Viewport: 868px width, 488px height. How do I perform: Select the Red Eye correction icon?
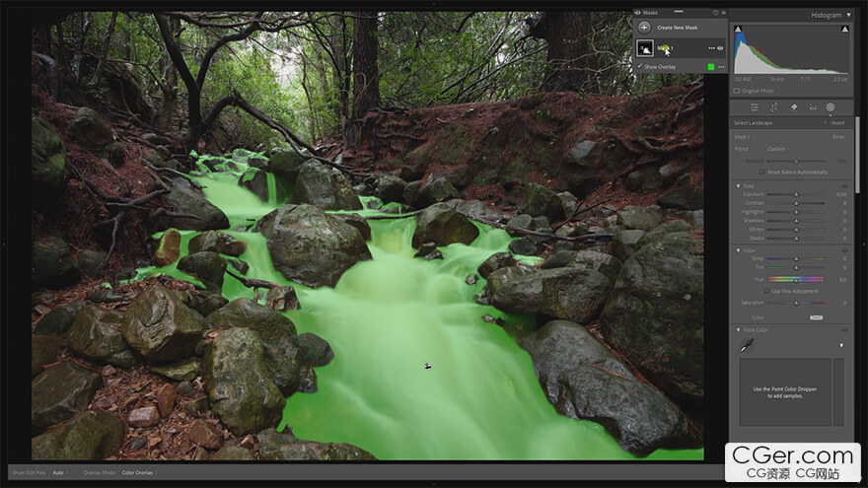(x=812, y=107)
